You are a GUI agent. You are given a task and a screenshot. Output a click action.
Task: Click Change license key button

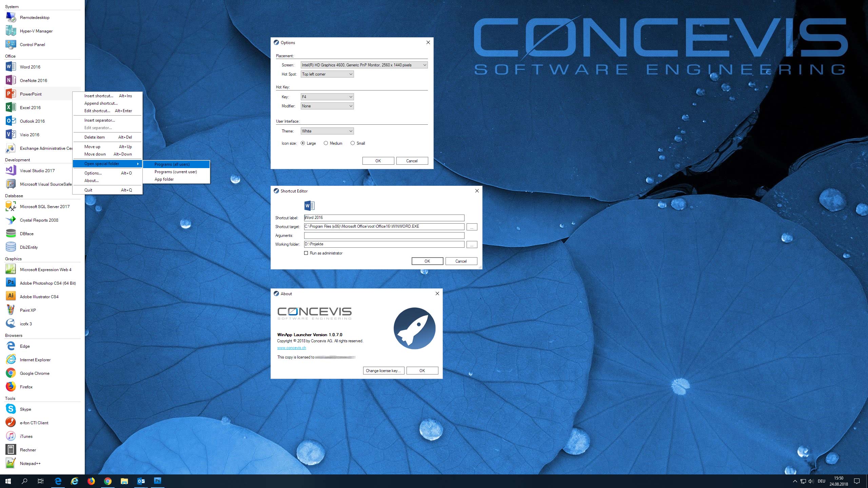click(x=383, y=370)
